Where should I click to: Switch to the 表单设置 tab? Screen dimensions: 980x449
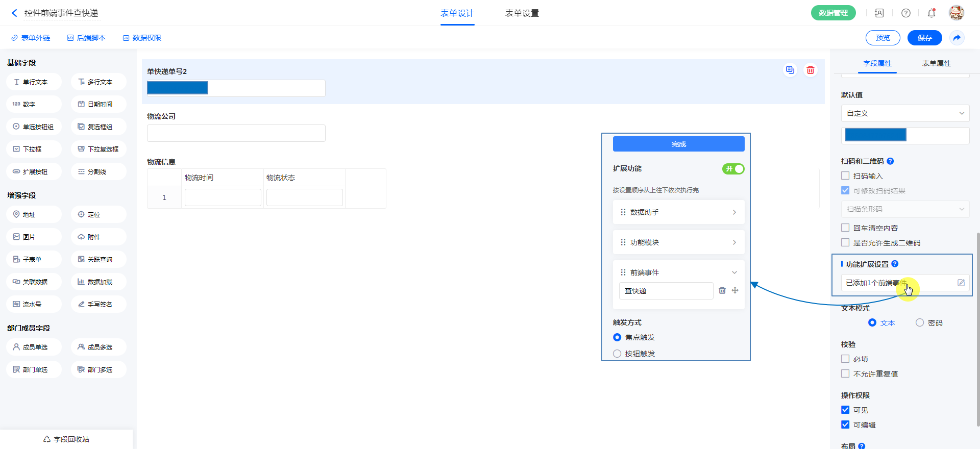(522, 13)
